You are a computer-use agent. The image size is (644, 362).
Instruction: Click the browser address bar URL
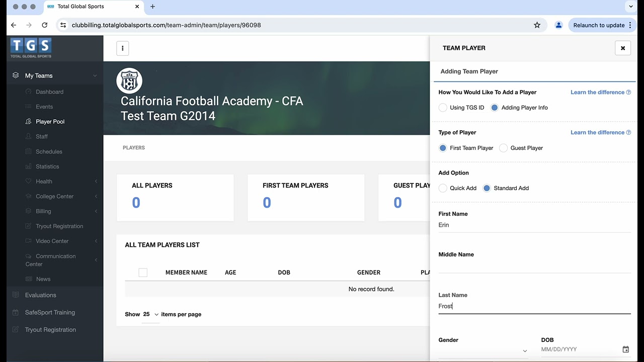point(167,25)
